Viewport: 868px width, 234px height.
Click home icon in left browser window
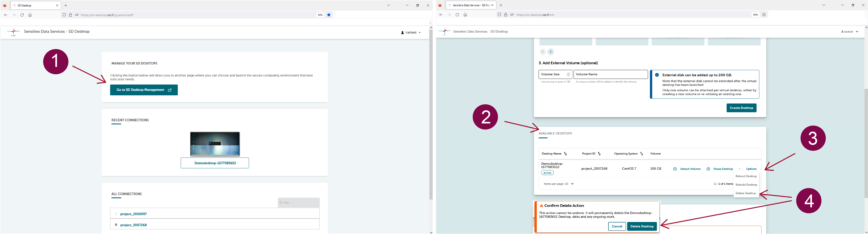point(30,15)
